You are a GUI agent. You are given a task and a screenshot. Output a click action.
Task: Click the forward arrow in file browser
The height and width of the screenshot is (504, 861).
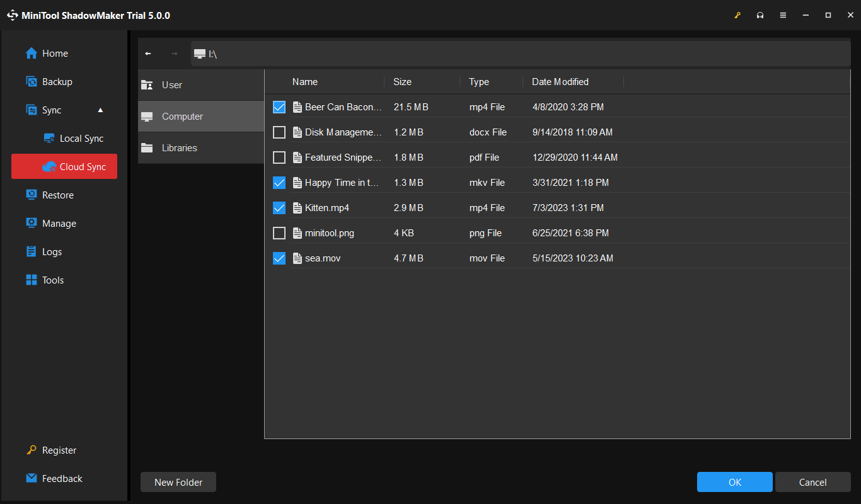[175, 54]
